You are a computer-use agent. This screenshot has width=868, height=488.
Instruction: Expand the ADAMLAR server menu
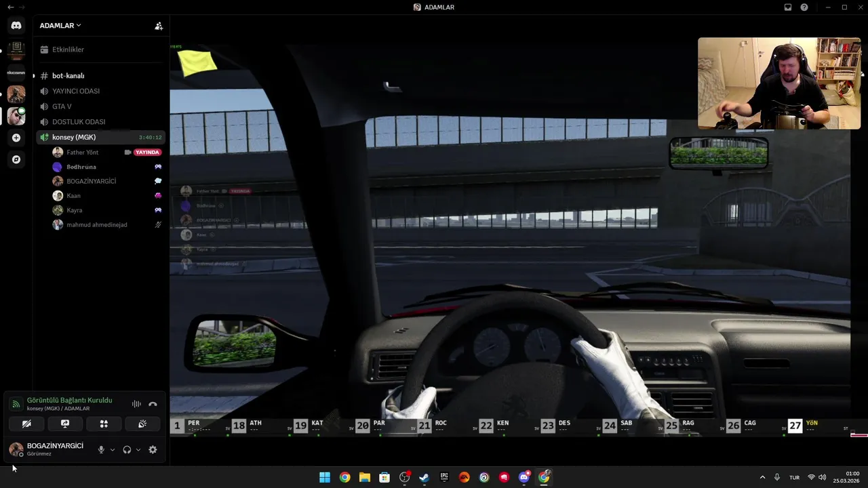60,26
